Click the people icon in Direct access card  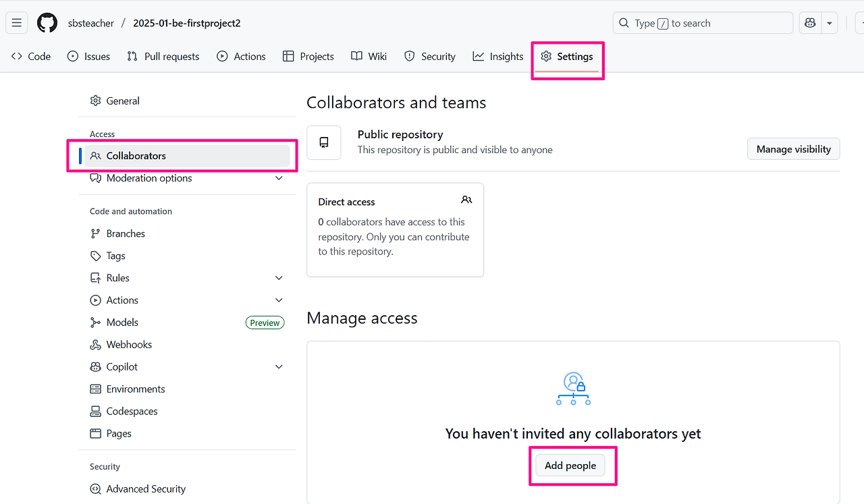click(466, 200)
